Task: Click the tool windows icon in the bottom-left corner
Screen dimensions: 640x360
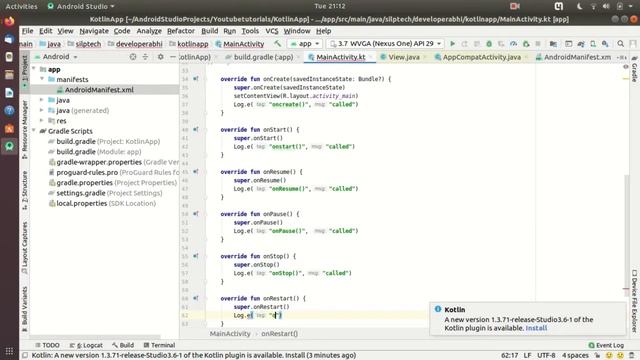Action: pos(24,355)
